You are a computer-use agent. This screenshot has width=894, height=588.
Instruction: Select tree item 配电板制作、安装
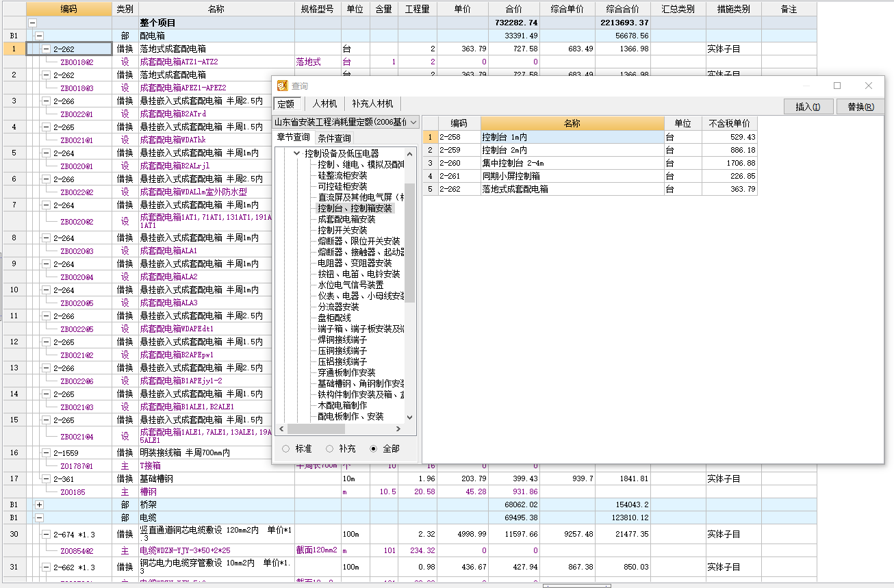click(x=350, y=416)
